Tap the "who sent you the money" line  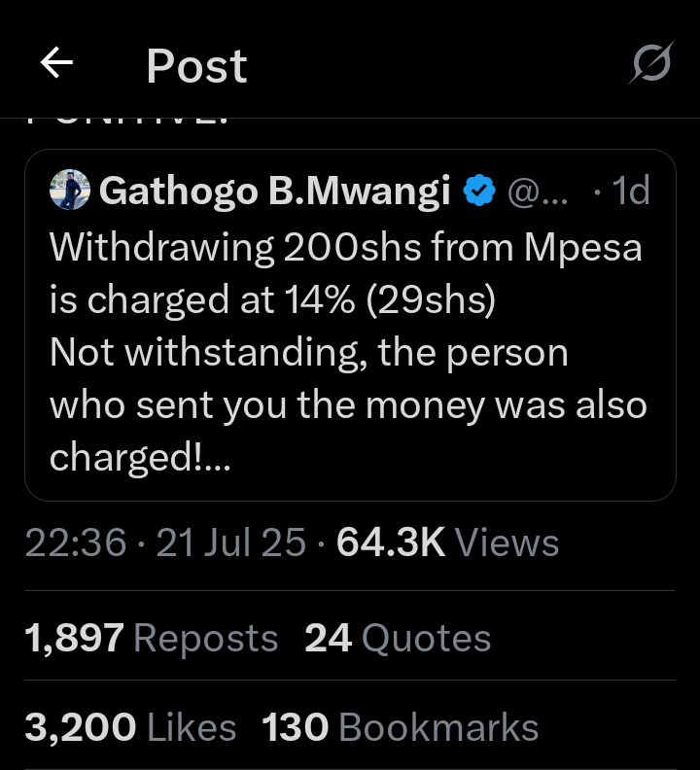point(347,404)
